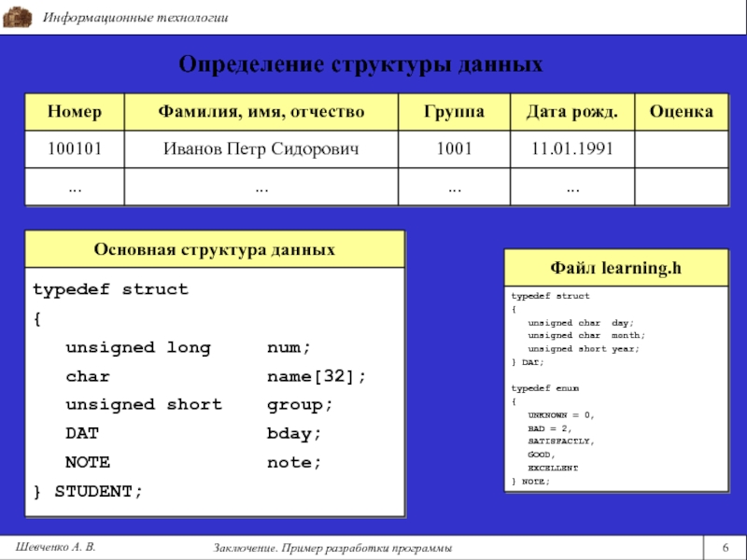Click the empty Оценка cell in first row
This screenshot has height=560, width=747.
click(x=681, y=148)
